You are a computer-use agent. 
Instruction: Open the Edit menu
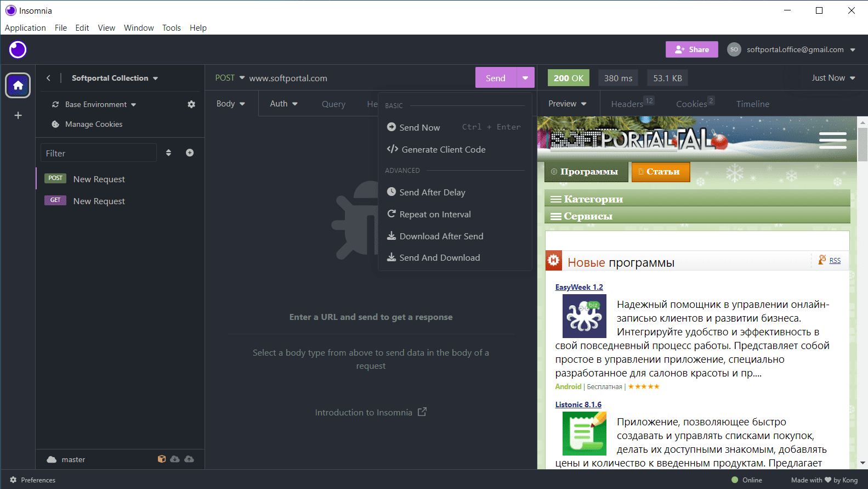tap(82, 28)
